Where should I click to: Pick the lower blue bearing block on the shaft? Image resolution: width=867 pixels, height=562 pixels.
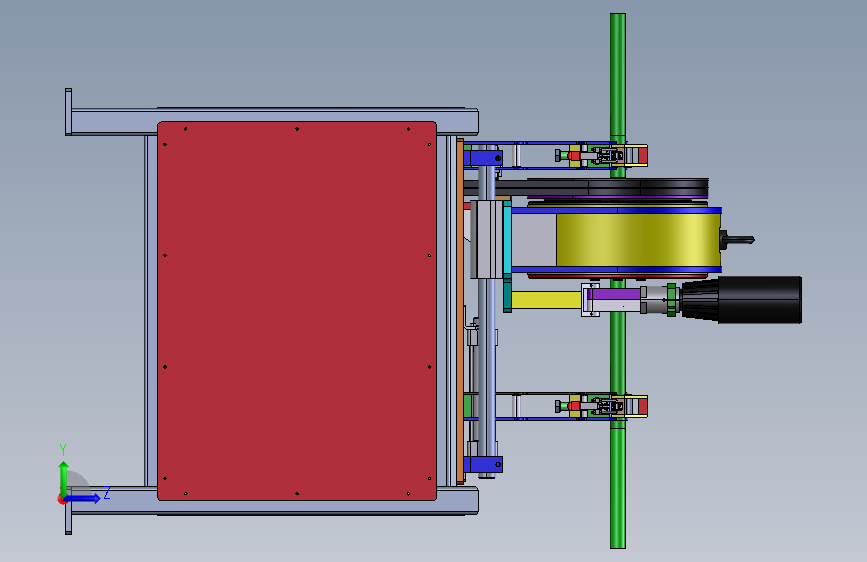(x=483, y=465)
